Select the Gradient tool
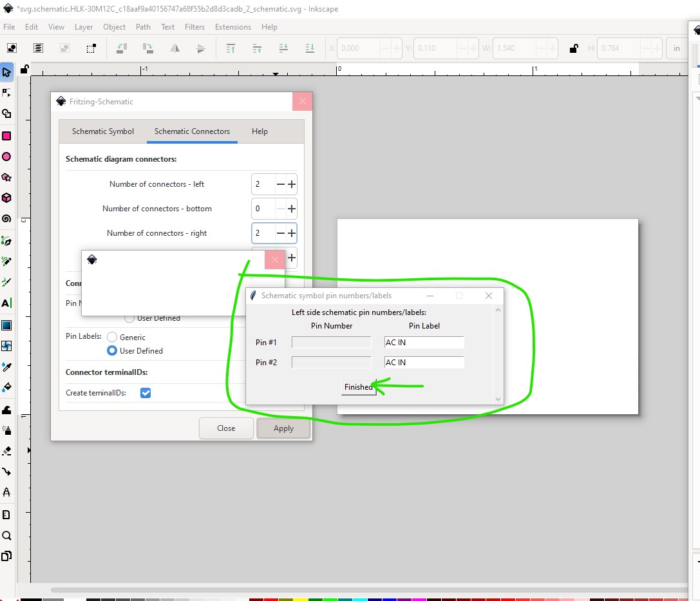 tap(6, 325)
